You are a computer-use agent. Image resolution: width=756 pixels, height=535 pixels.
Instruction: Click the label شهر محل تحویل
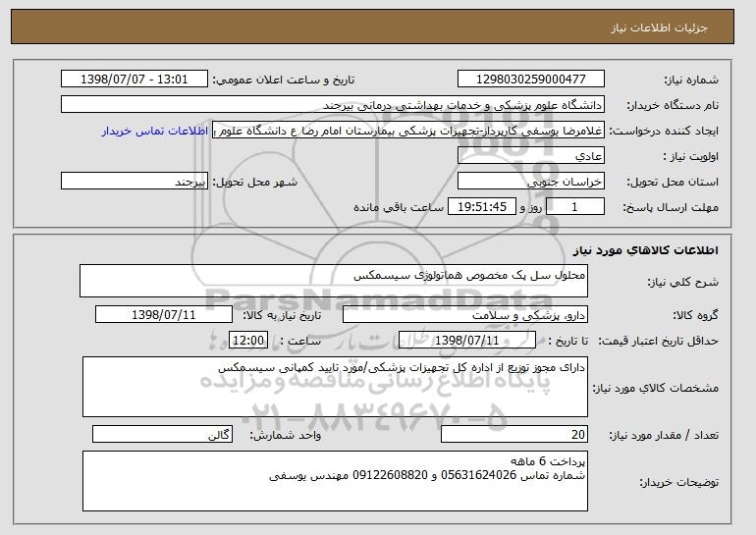pos(255,183)
